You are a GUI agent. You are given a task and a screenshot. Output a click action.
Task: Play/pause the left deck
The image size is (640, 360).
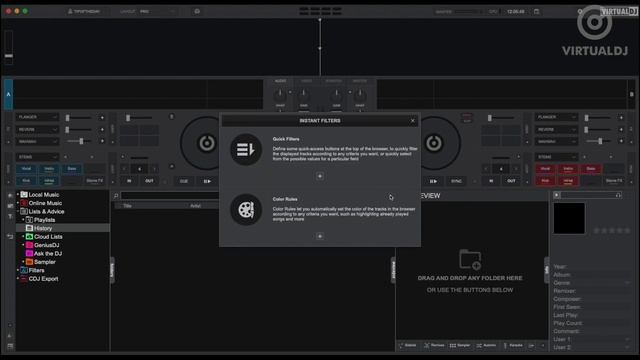click(x=207, y=181)
